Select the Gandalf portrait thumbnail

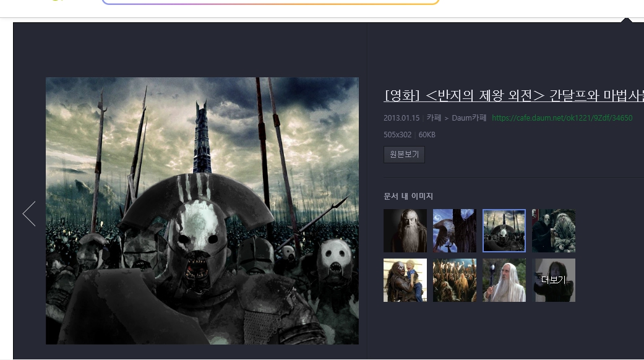[x=405, y=231]
